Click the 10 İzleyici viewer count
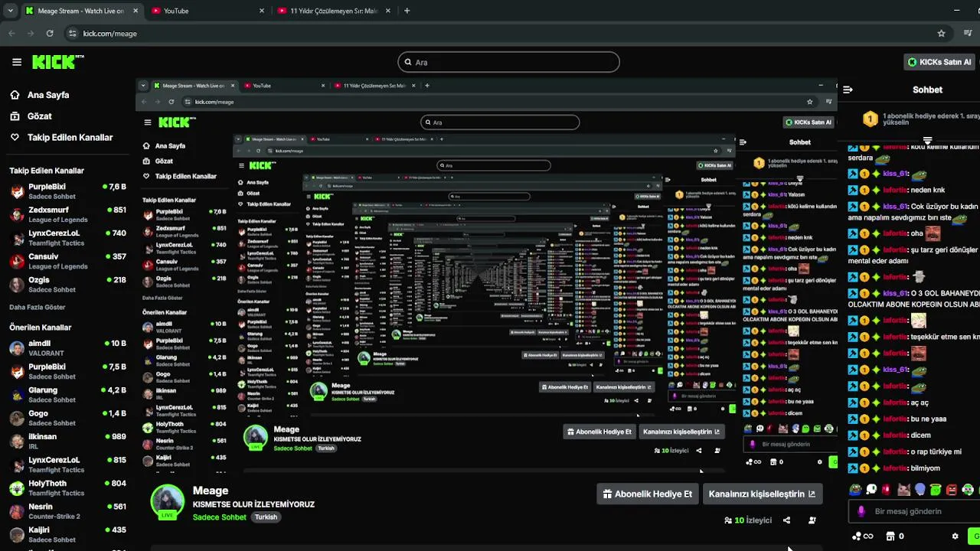This screenshot has width=980, height=551. [748, 520]
